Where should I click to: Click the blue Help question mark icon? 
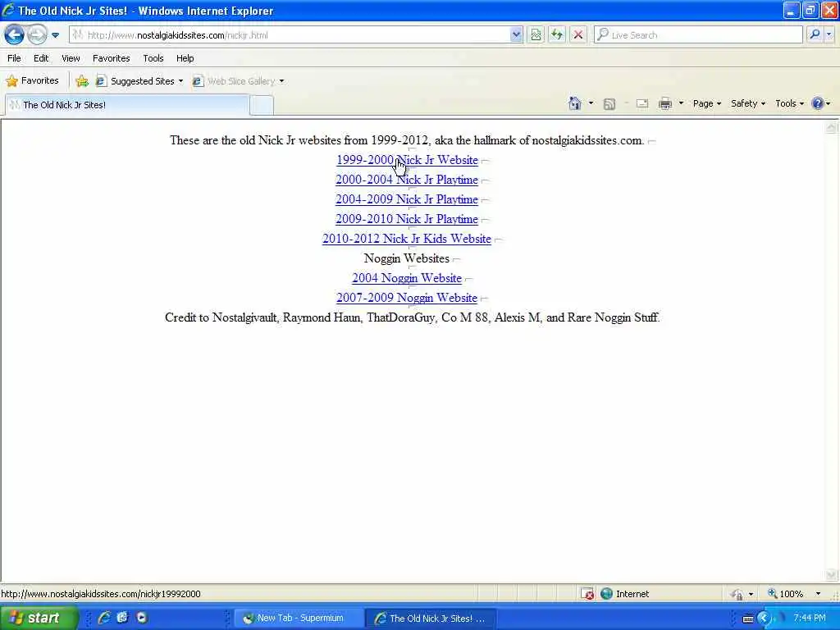click(818, 103)
